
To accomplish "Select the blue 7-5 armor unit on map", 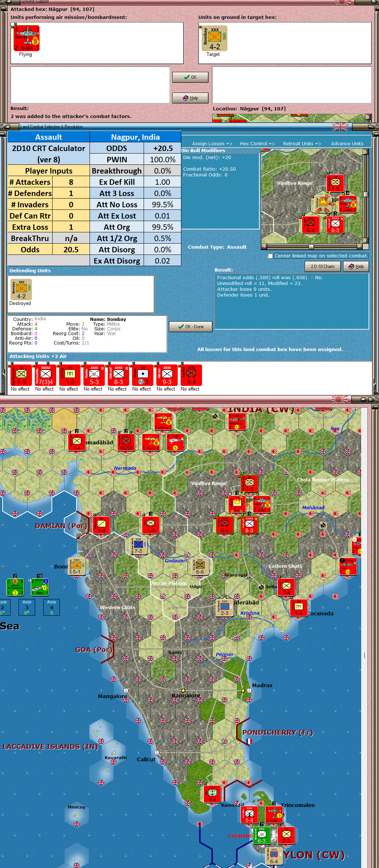I will coord(139,546).
